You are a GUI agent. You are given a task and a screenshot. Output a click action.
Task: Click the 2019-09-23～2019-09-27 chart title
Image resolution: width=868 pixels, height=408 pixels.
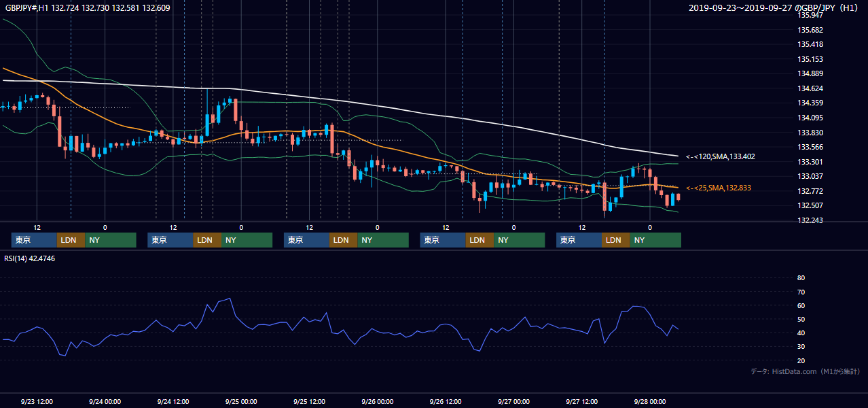(774, 8)
